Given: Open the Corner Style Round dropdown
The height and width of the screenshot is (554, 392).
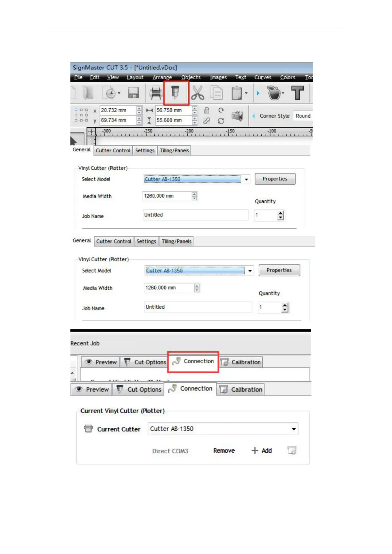Looking at the screenshot, I should pos(302,116).
